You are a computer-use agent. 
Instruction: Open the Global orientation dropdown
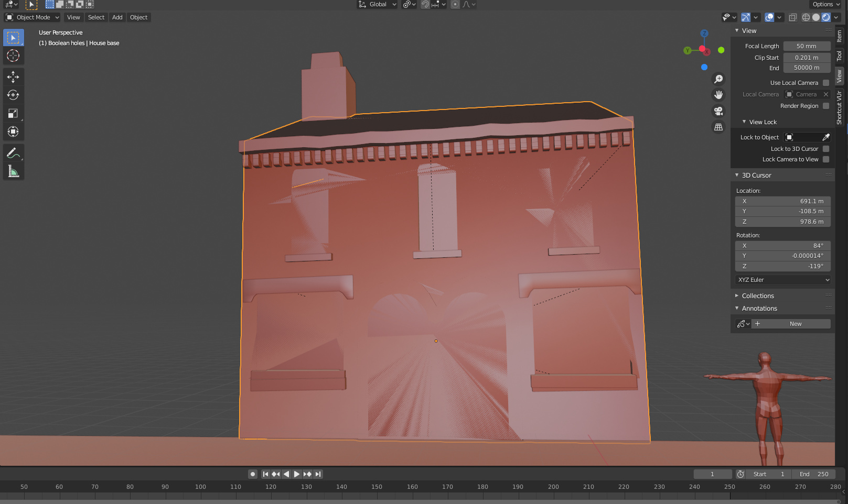[x=378, y=4]
